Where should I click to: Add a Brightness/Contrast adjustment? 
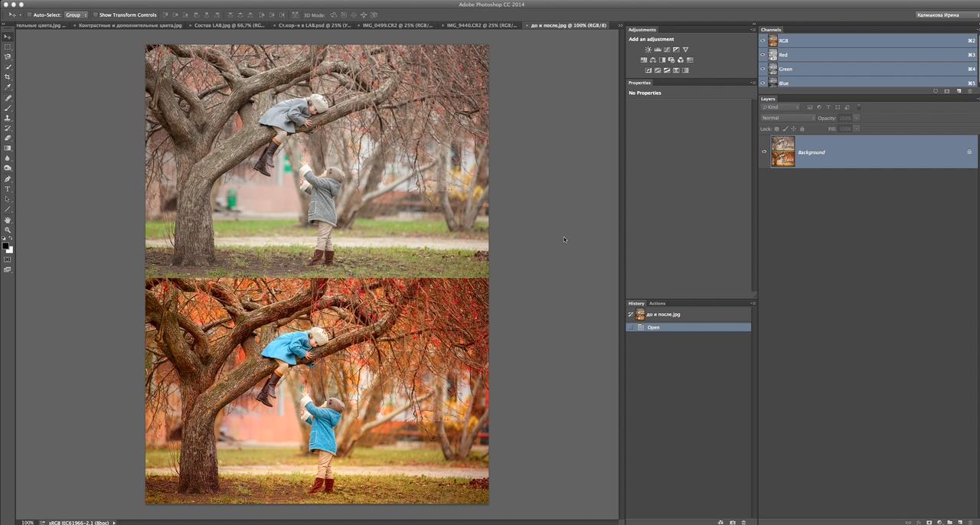[x=648, y=50]
